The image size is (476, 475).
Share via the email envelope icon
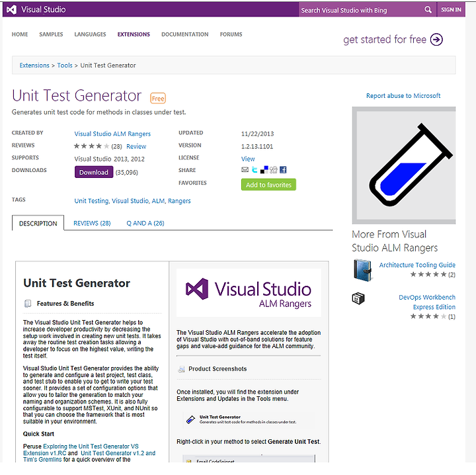click(x=245, y=170)
